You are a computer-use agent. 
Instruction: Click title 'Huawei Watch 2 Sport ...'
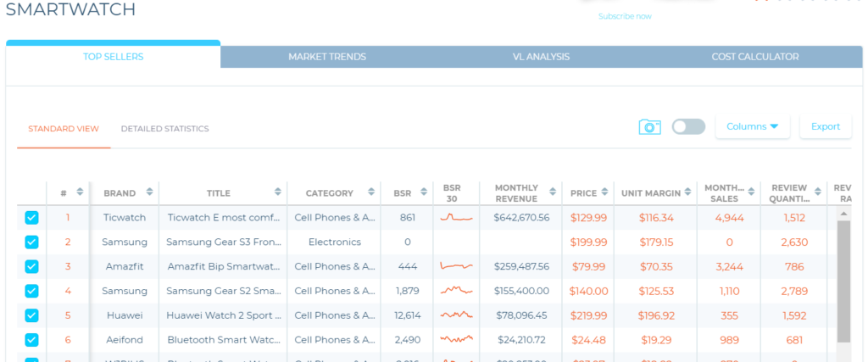[x=224, y=315]
